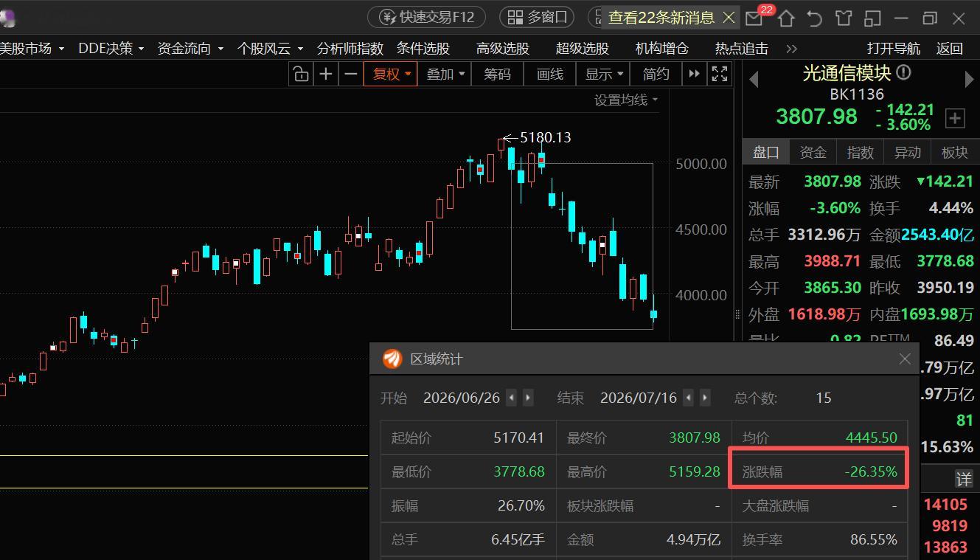The width and height of the screenshot is (980, 560).
Task: Open the 超级选股 menu item
Action: click(x=583, y=49)
